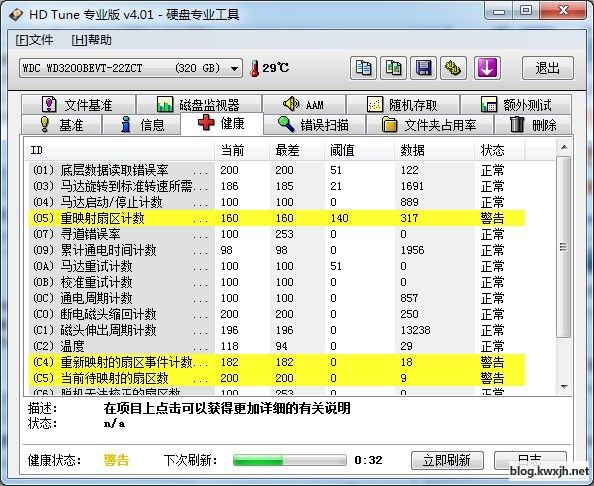The width and height of the screenshot is (594, 486).
Task: Click the list scrollbar down arrow
Action: [564, 387]
